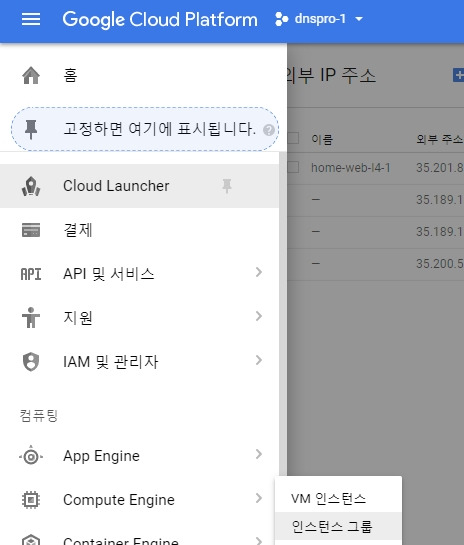Click the home icon in sidebar
Screen dimensions: 464x545
[31, 75]
